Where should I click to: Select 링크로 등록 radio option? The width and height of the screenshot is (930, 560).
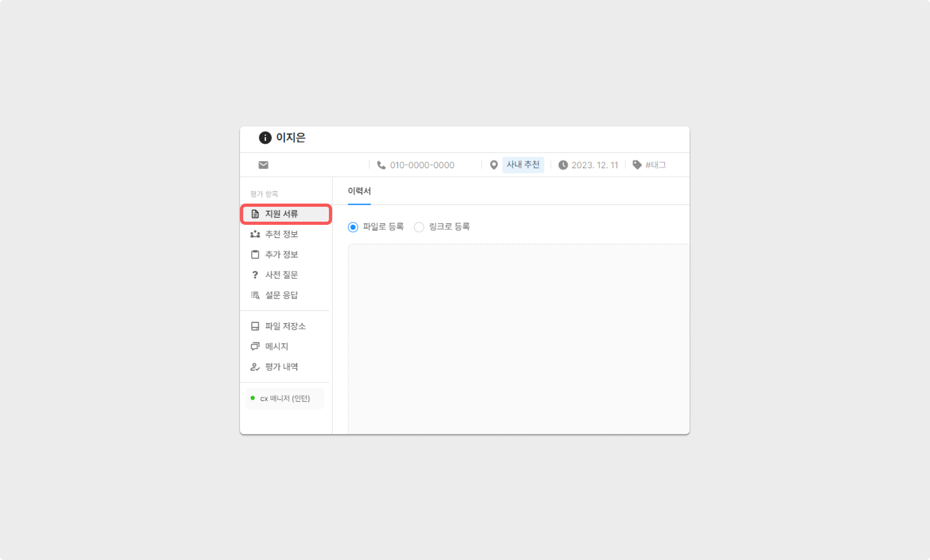pyautogui.click(x=419, y=227)
